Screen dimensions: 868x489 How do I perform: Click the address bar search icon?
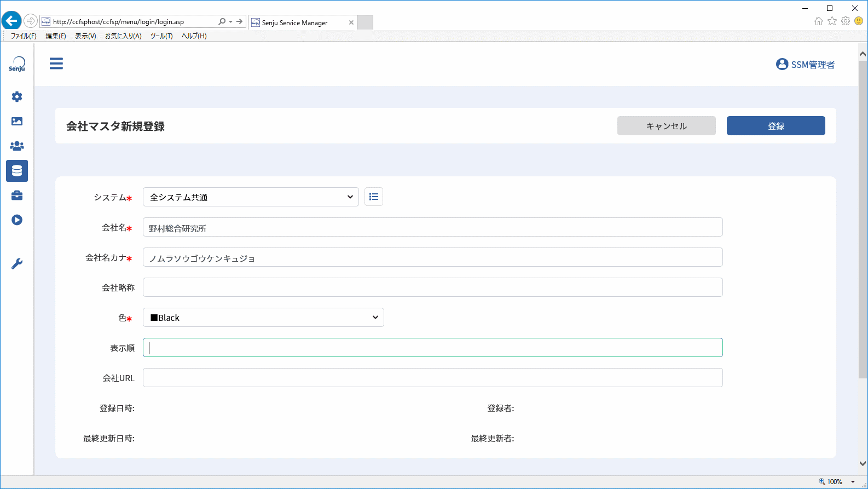222,22
